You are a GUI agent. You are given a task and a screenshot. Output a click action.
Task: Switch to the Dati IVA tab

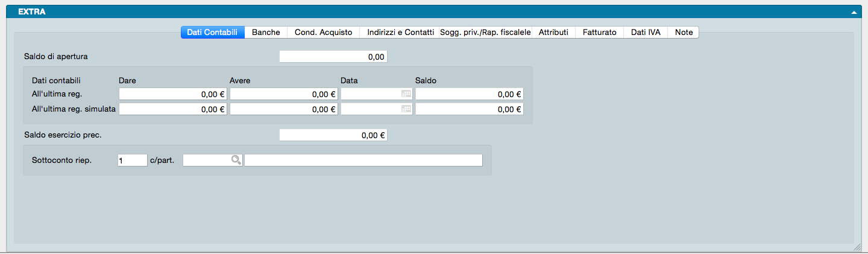tap(646, 33)
